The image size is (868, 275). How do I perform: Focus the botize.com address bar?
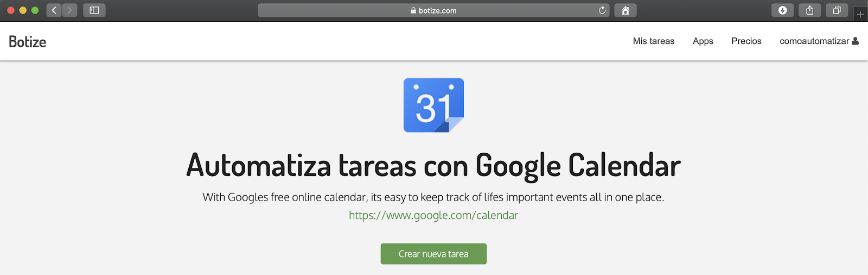click(433, 10)
